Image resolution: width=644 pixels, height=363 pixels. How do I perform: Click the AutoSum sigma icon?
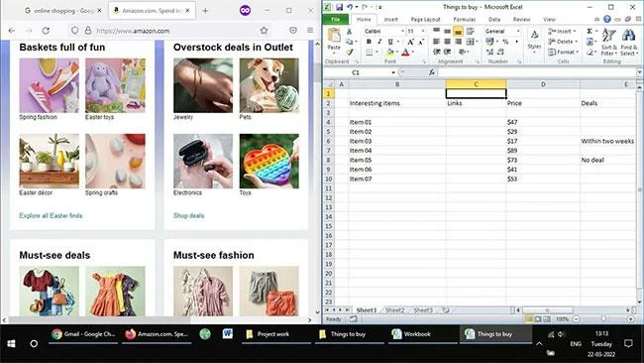[590, 32]
